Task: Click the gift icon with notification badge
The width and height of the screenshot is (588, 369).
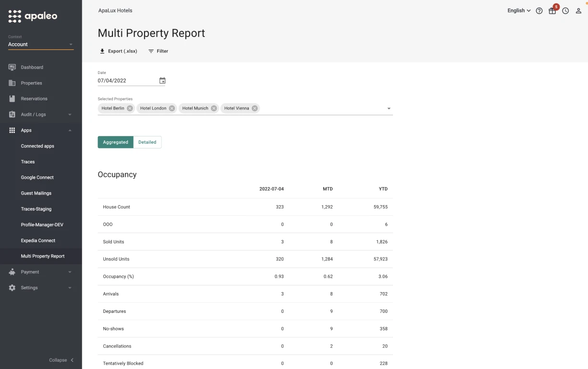Action: (x=552, y=11)
